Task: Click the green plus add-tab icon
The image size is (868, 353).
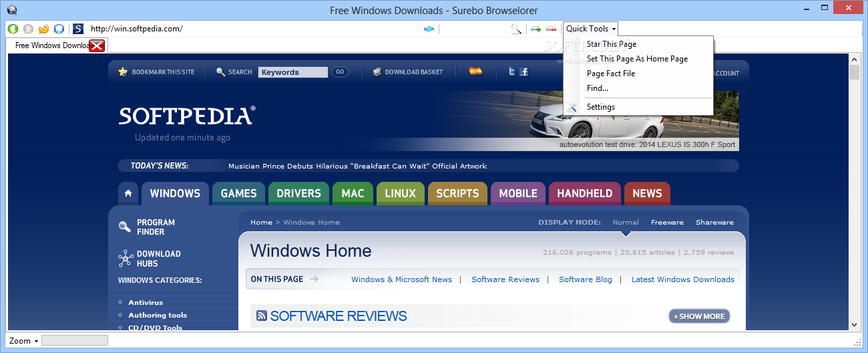Action: (535, 29)
